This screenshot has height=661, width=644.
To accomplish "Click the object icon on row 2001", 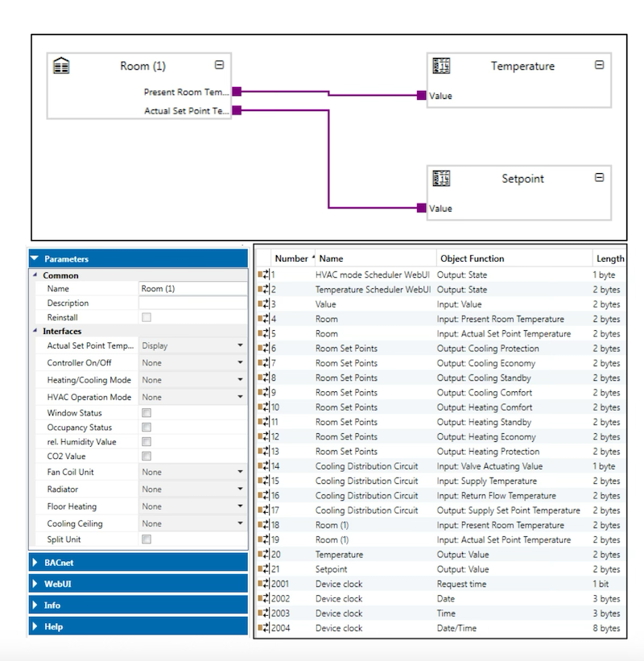I will 263,584.
